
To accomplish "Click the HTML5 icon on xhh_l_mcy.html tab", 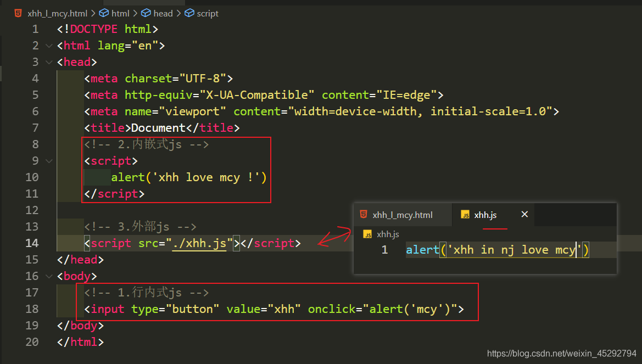I will [x=364, y=214].
